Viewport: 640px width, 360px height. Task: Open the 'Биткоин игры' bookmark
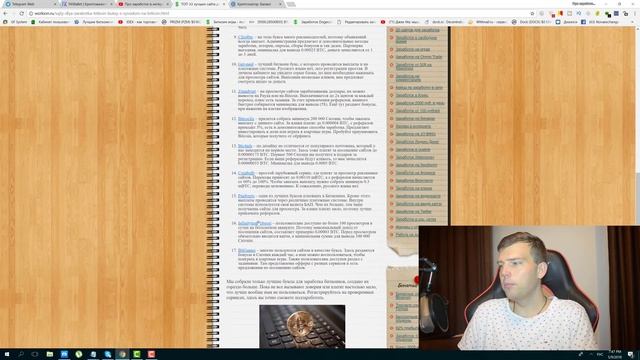(x=226, y=22)
